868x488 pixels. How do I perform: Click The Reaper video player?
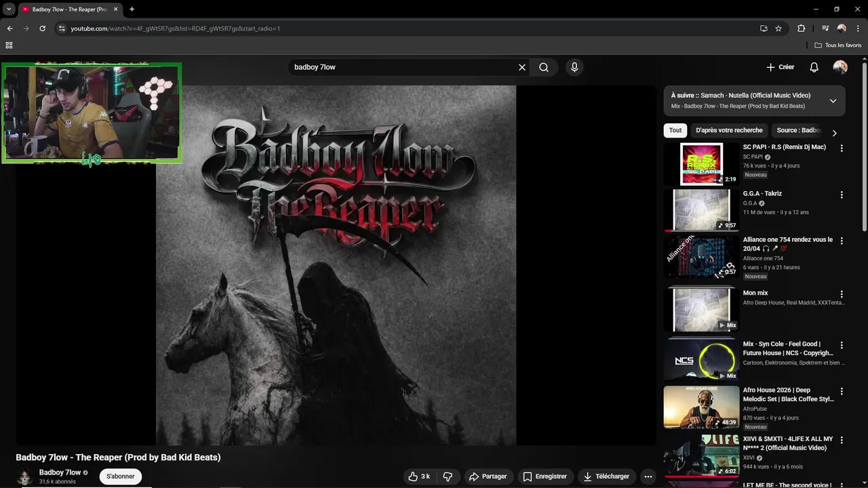[x=336, y=265]
